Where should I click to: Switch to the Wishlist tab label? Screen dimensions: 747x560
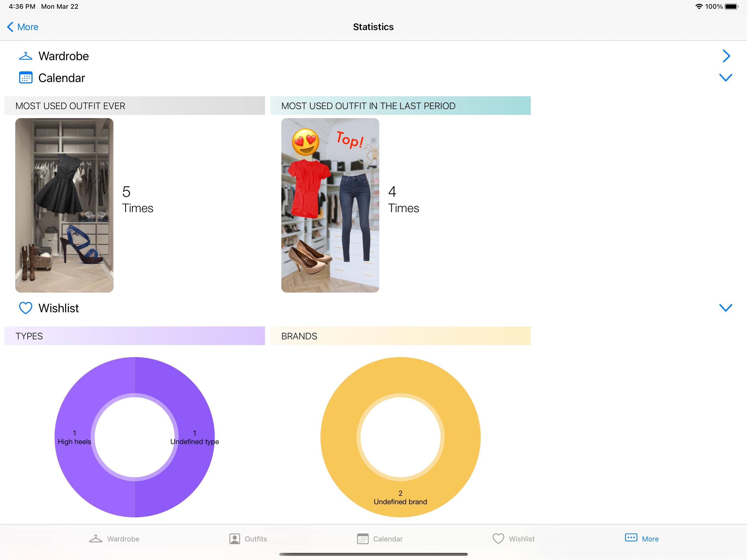pos(522,539)
